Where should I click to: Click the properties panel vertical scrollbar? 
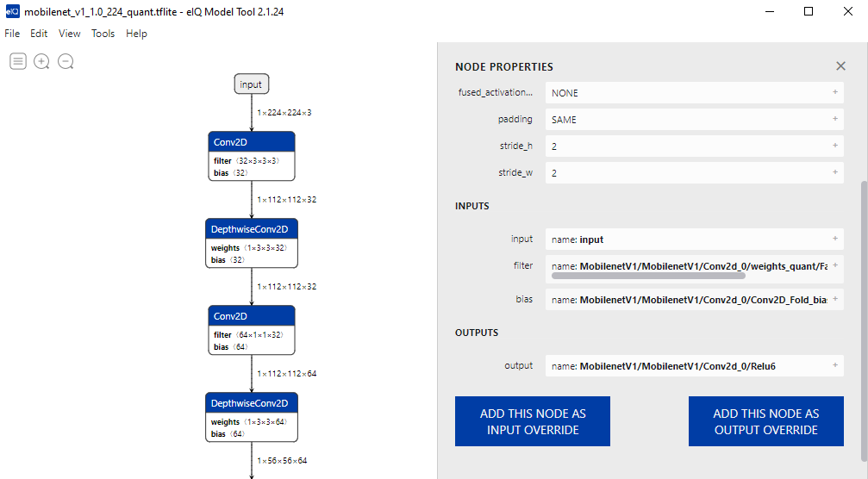(x=864, y=320)
